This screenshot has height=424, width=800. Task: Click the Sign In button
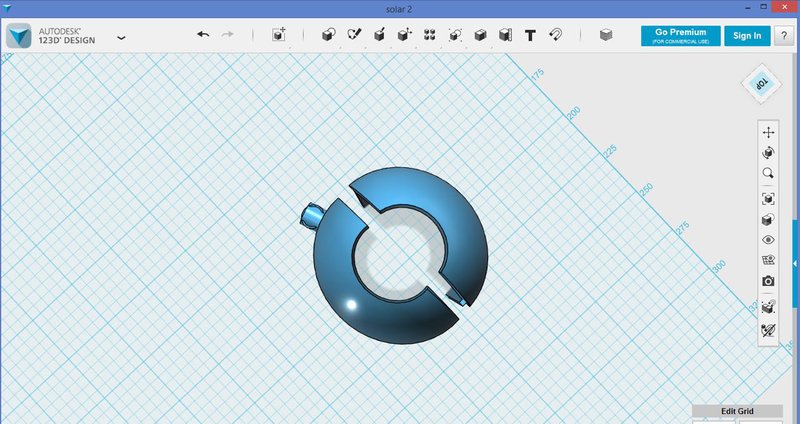pos(746,35)
